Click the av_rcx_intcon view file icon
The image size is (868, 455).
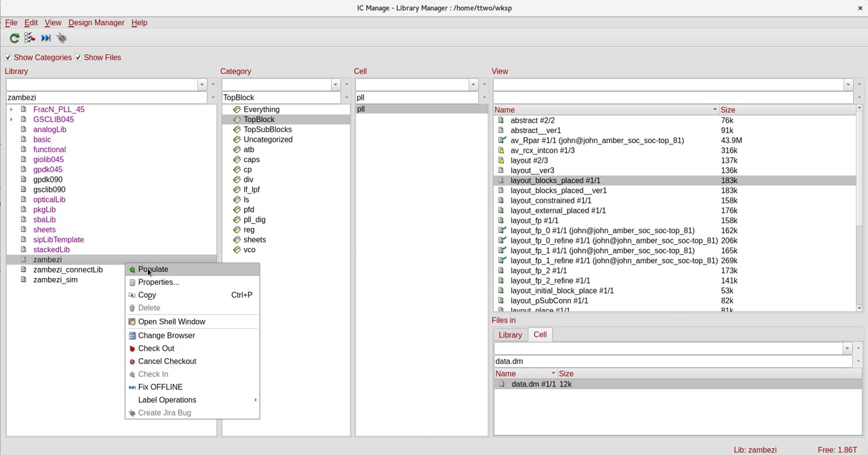coord(501,151)
